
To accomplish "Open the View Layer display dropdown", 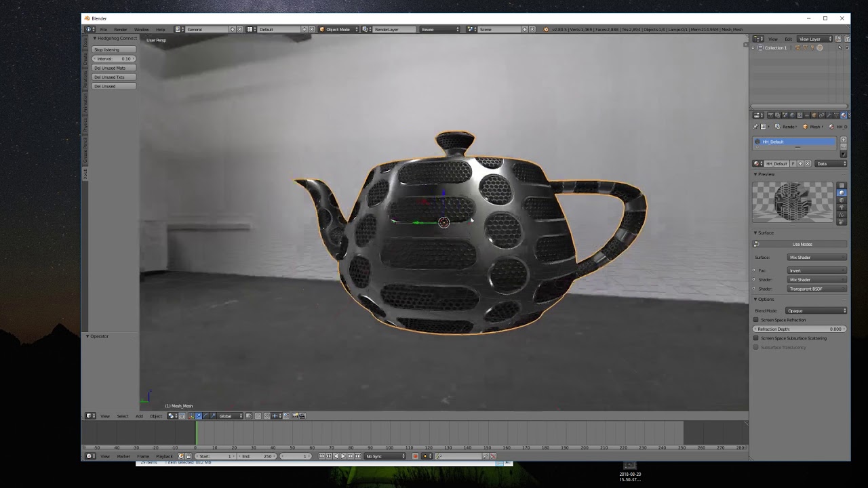I will [814, 39].
